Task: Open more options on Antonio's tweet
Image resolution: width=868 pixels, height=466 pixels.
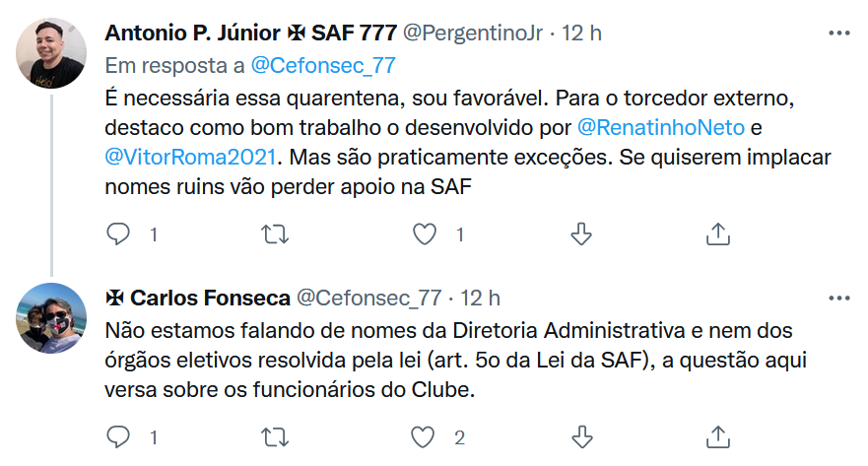Action: [x=838, y=33]
